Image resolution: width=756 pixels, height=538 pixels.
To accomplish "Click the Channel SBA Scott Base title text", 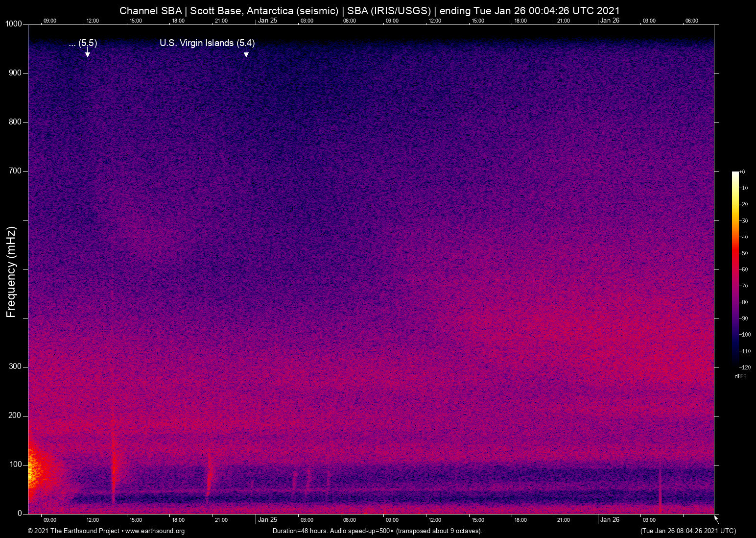I will [x=369, y=10].
